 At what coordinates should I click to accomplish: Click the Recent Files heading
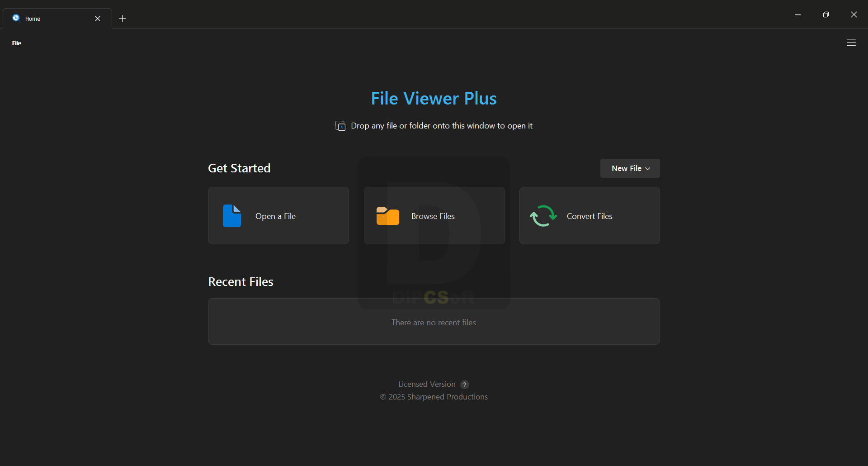tap(241, 282)
